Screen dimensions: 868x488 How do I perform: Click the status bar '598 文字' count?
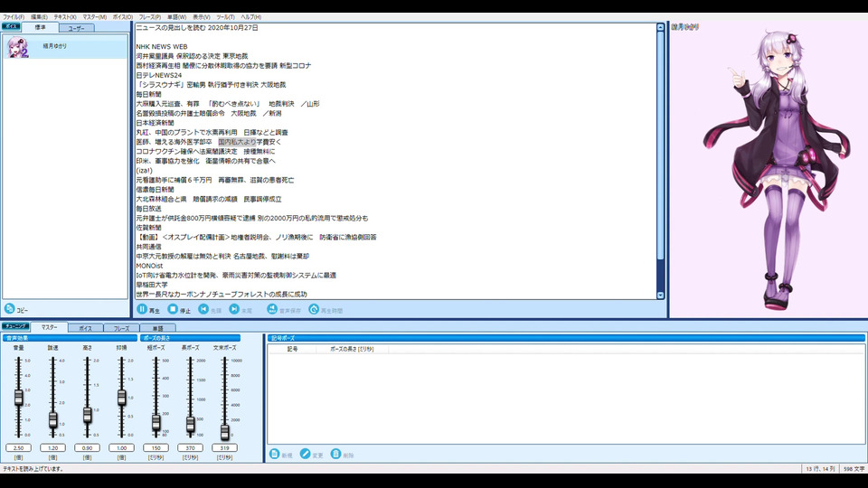854,469
